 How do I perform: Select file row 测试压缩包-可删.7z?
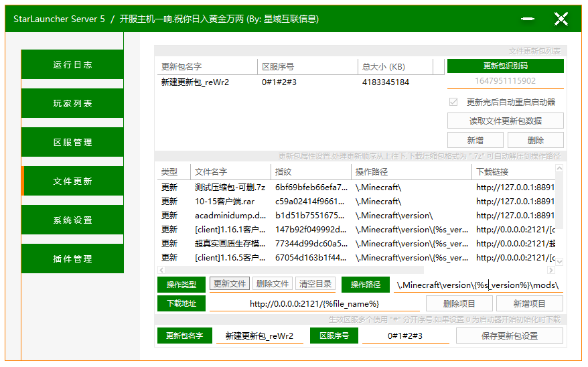click(356, 187)
